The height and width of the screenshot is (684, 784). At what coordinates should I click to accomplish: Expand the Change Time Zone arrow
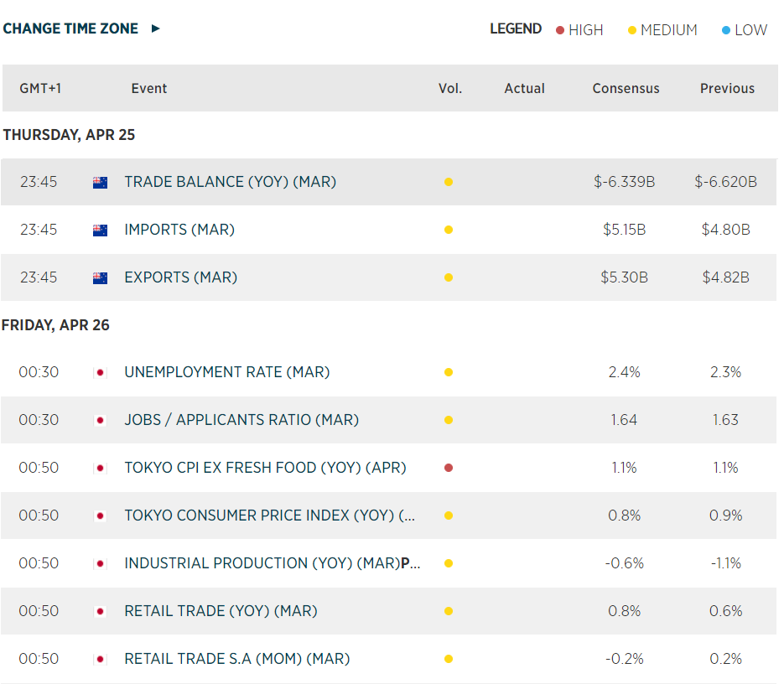coord(155,28)
